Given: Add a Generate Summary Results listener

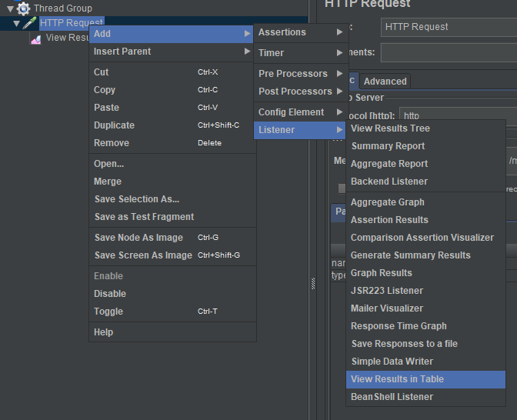Looking at the screenshot, I should [x=425, y=255].
